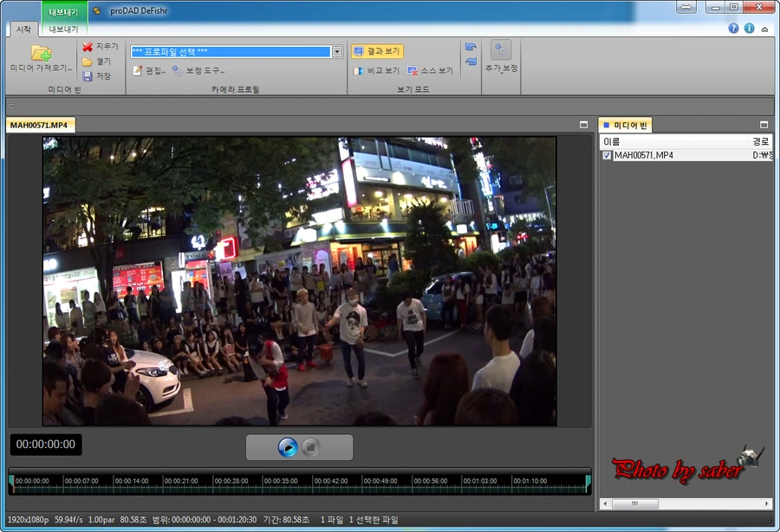The image size is (780, 532).
Task: Select the Start (시작) ribbon tab
Action: tap(23, 29)
